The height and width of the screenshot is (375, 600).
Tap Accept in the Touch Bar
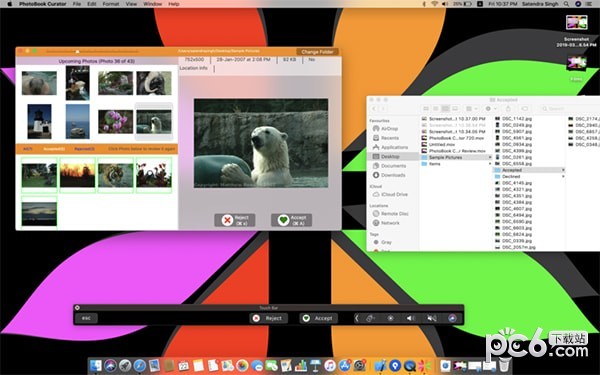[x=318, y=318]
